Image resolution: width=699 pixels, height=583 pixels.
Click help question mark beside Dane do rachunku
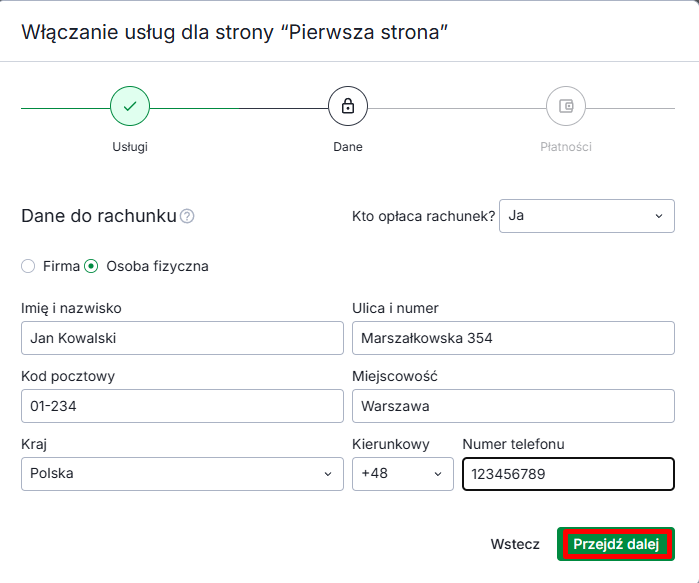187,216
